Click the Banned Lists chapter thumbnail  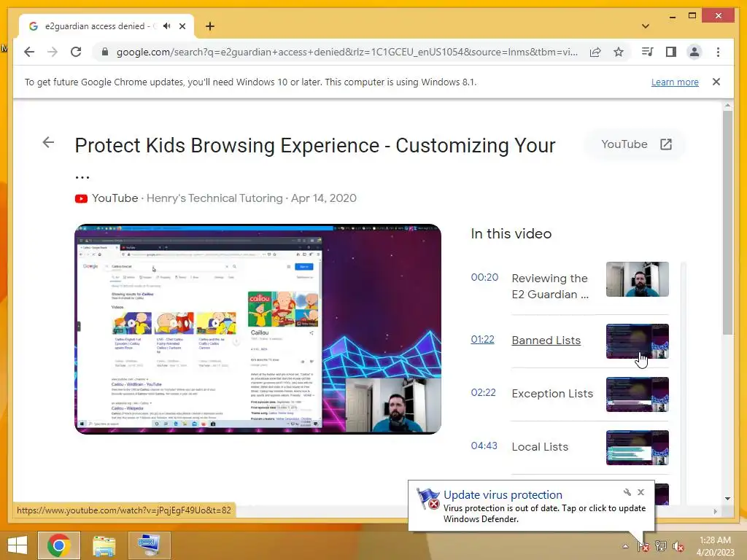[x=637, y=341]
